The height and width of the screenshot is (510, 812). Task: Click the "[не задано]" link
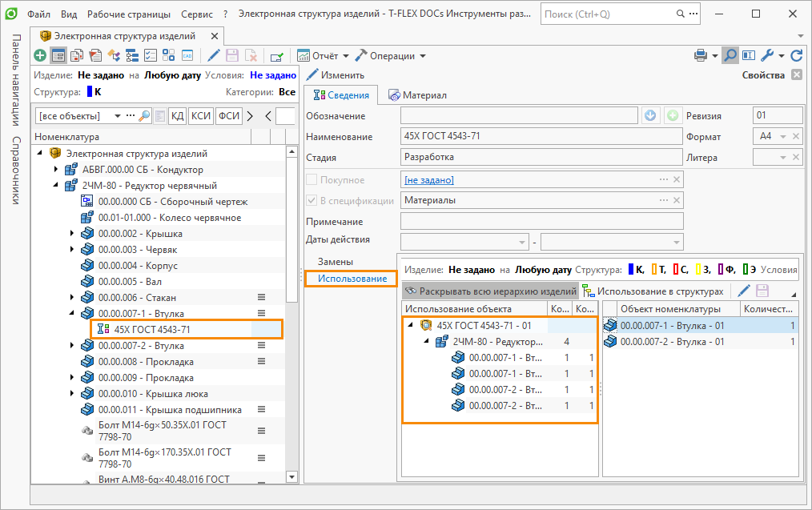click(x=428, y=180)
